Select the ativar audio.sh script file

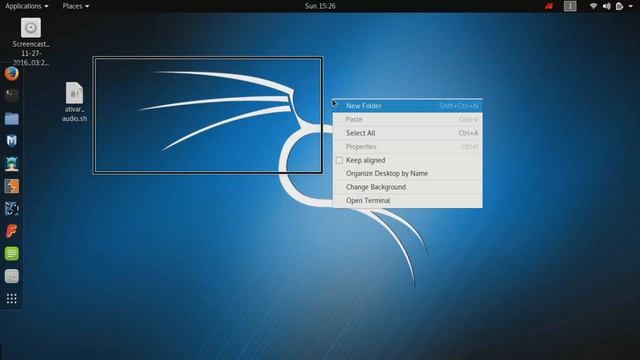coord(74,102)
